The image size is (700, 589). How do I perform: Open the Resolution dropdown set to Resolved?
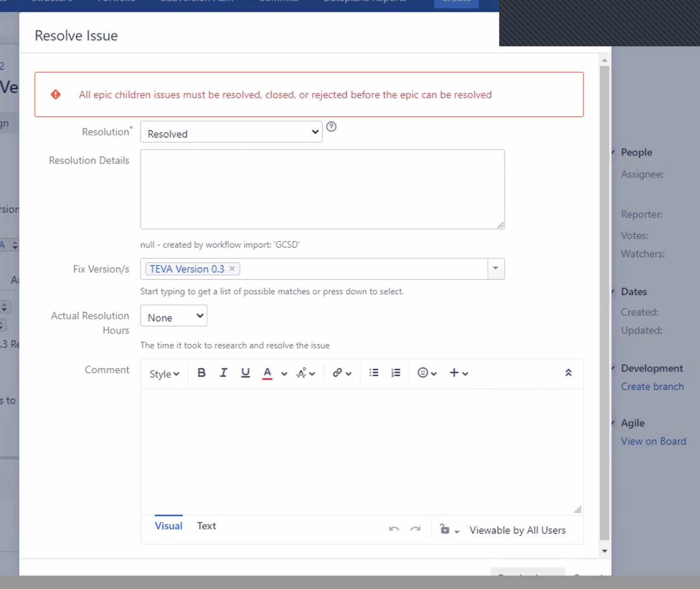pos(231,132)
